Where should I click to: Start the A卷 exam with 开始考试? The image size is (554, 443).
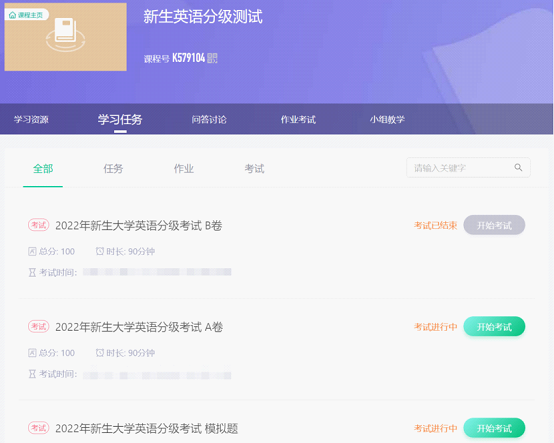pos(494,326)
